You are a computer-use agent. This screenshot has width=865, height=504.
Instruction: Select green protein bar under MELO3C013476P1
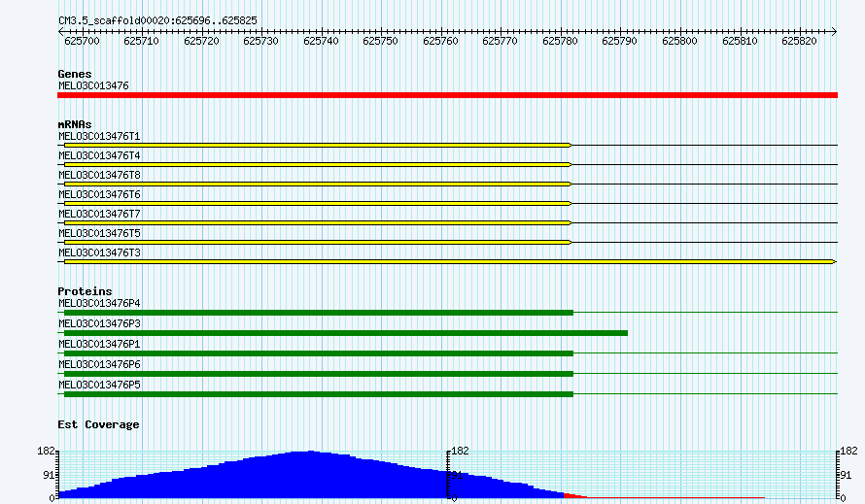[319, 353]
